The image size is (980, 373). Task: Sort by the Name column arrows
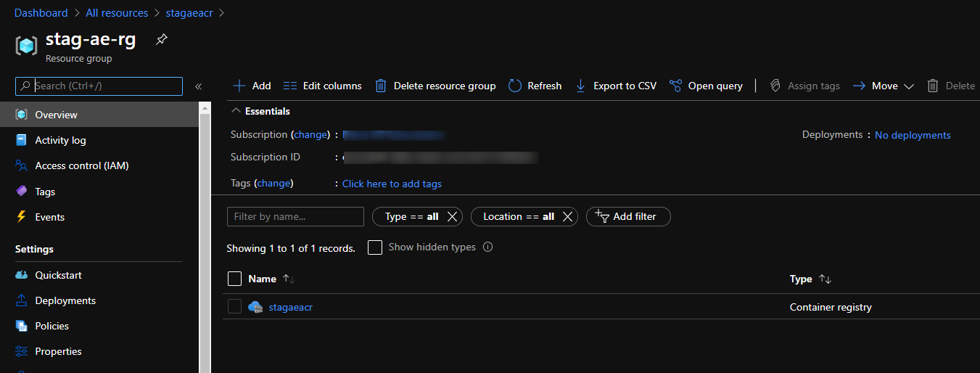pyautogui.click(x=289, y=279)
